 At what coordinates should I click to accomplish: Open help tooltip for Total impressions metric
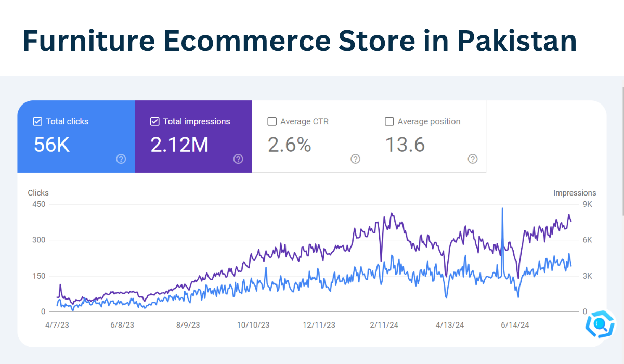(x=238, y=159)
